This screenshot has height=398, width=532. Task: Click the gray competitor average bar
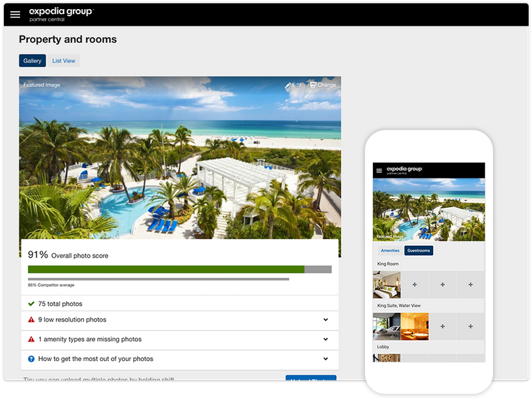(158, 279)
